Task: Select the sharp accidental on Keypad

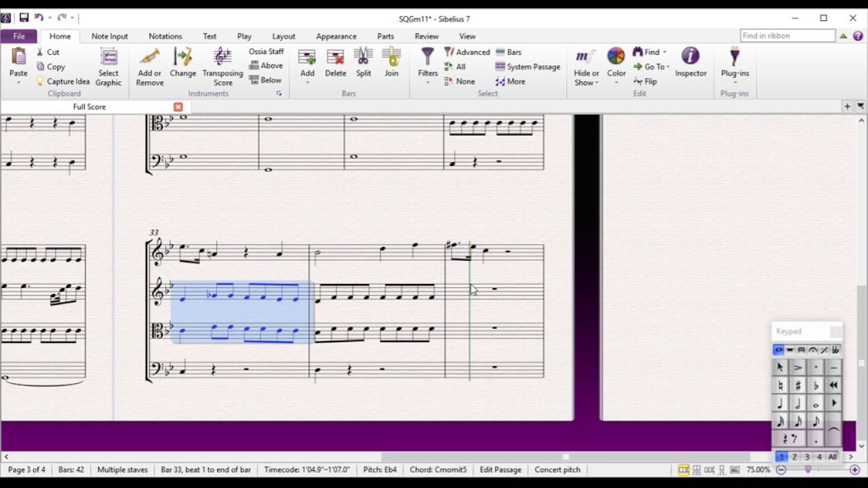Action: [x=798, y=385]
